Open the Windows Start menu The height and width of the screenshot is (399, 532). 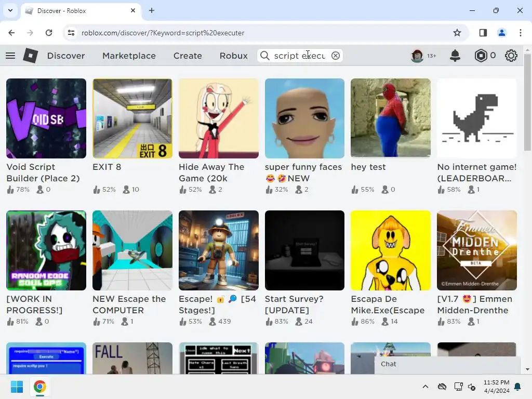17,387
